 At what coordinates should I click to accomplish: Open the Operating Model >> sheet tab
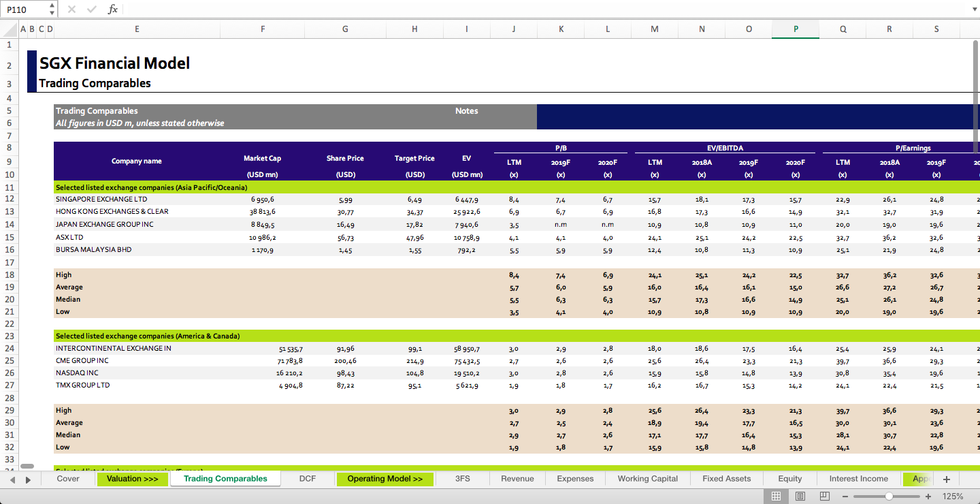[385, 479]
